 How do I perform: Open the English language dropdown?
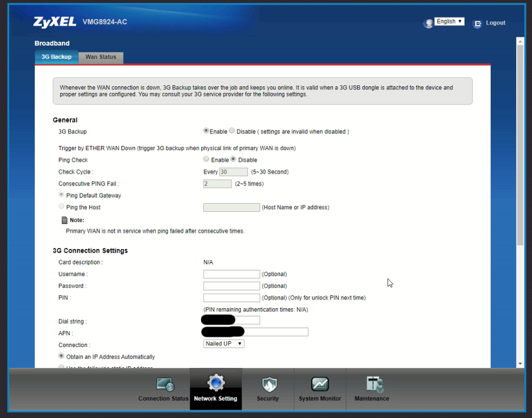449,22
